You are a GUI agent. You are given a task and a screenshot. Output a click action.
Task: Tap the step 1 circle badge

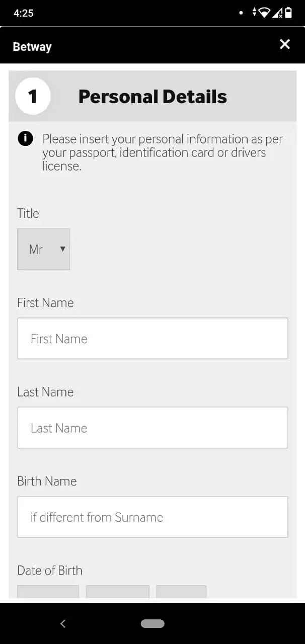pyautogui.click(x=33, y=96)
